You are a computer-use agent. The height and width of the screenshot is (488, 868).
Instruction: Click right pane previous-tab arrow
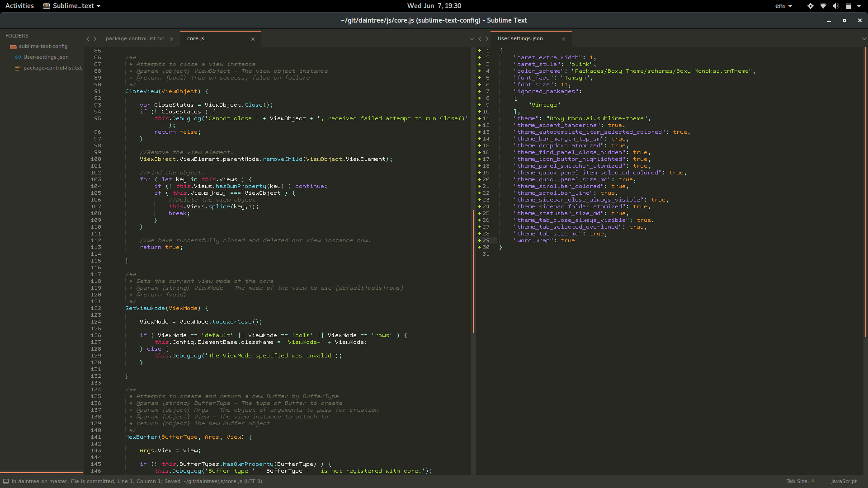[x=480, y=39]
